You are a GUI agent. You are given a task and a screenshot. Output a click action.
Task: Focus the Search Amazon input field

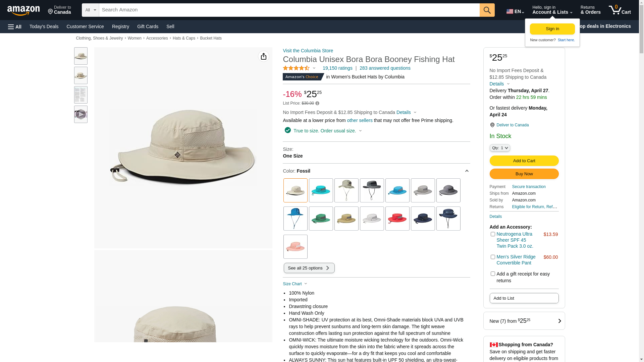click(x=289, y=10)
